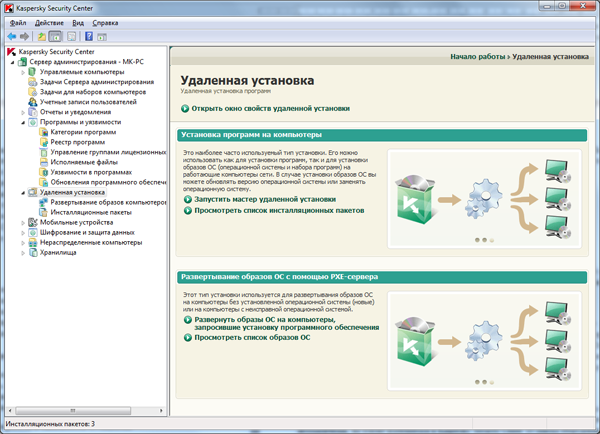Click the tree scrollbar's right arrow
Image resolution: width=600 pixels, height=434 pixels.
tap(161, 411)
